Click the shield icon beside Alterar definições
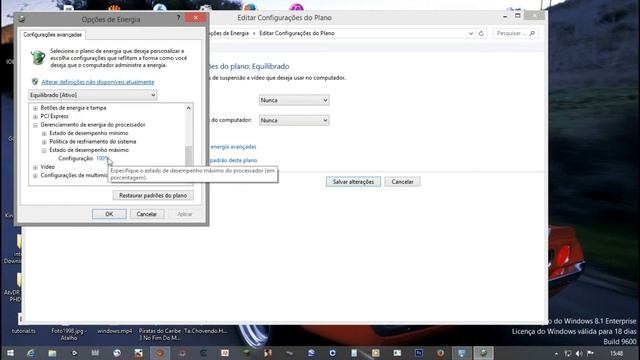 [x=35, y=82]
